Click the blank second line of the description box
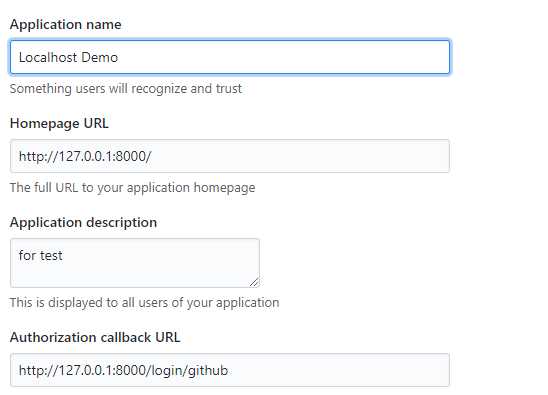Viewport: 548px width, 395px height. tap(129, 274)
